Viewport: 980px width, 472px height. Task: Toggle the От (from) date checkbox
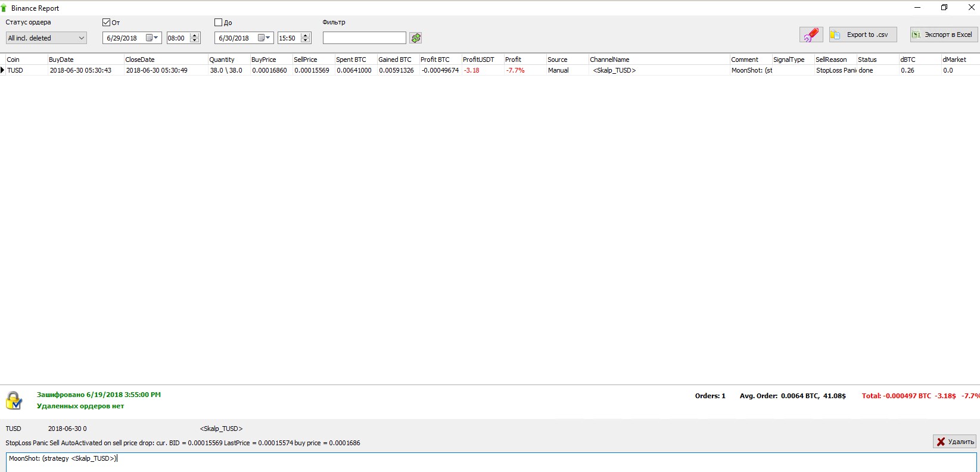click(x=107, y=23)
